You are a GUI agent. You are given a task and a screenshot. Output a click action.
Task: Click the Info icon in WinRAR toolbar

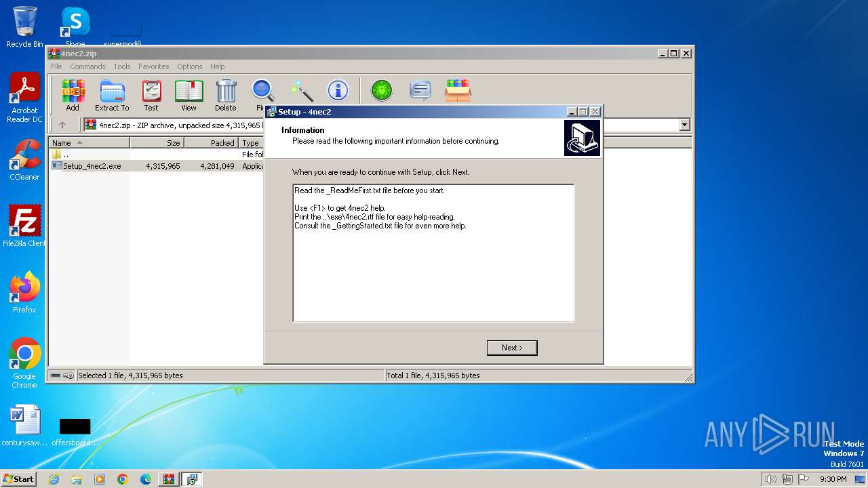338,90
